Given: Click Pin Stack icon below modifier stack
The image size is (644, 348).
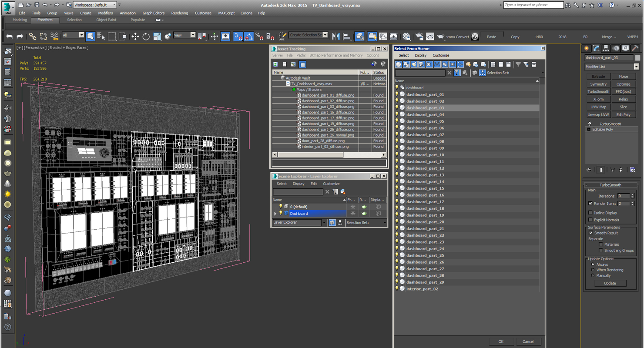Looking at the screenshot, I should (589, 170).
